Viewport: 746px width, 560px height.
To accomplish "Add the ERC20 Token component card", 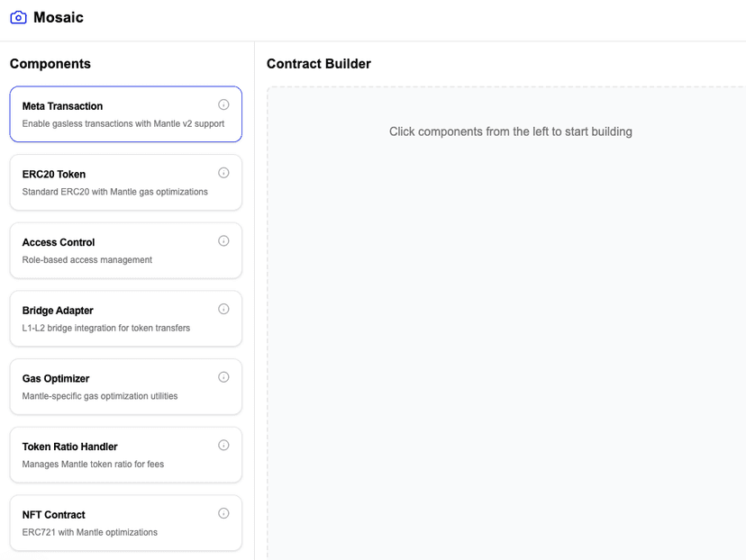I will [x=126, y=182].
